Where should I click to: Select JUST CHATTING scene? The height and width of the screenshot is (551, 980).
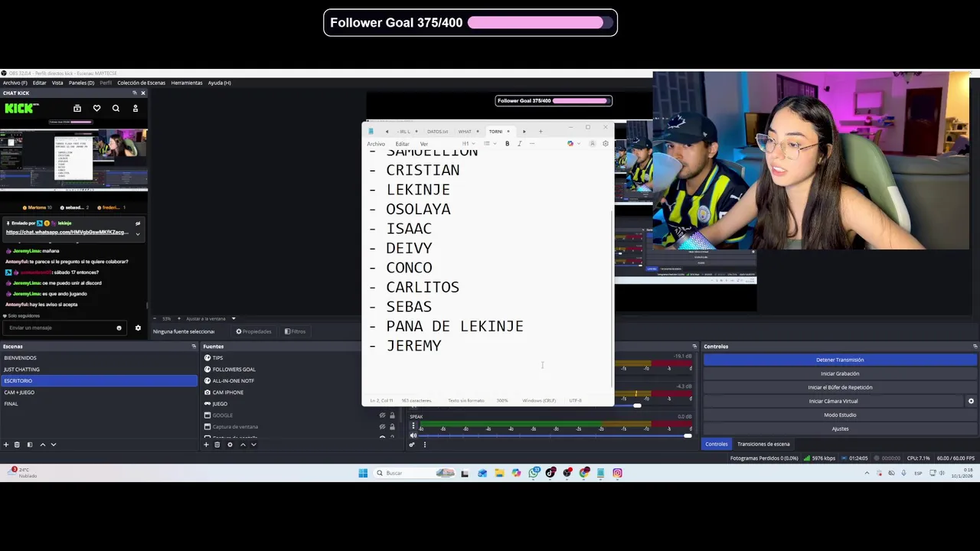click(99, 370)
